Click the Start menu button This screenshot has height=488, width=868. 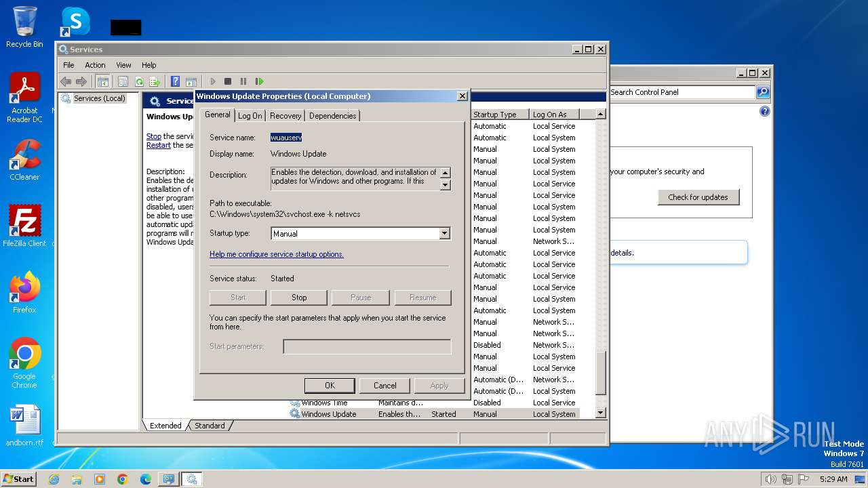[x=19, y=479]
